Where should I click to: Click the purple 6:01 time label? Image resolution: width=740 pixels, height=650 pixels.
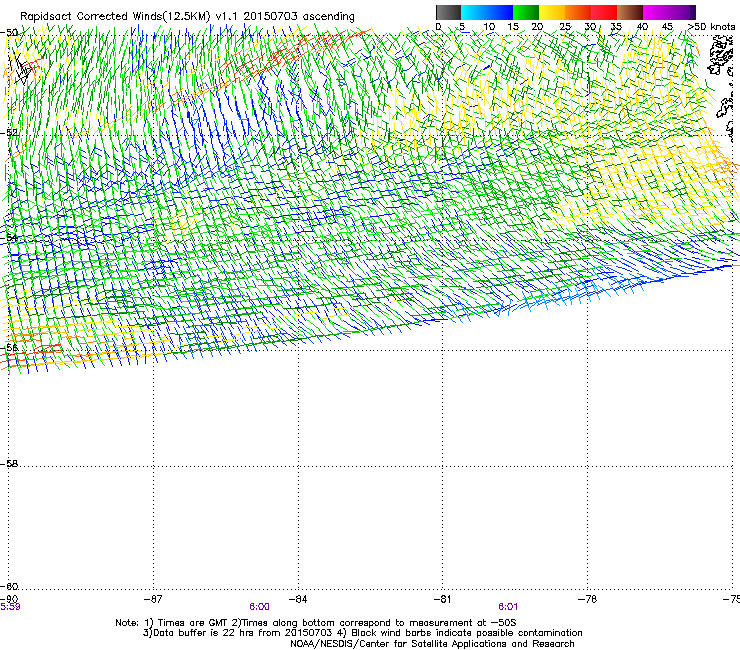coord(508,607)
